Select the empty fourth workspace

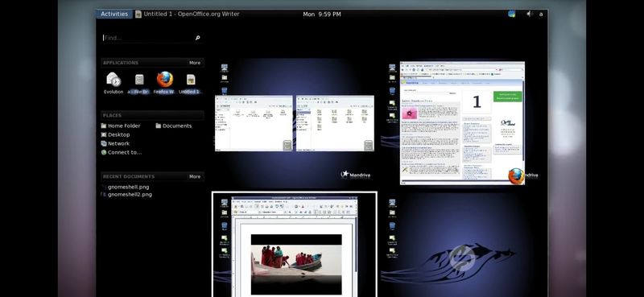click(x=464, y=245)
